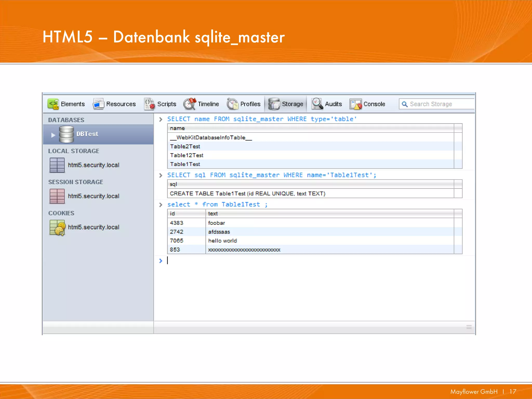The width and height of the screenshot is (532, 399).
Task: Click the status bar drawer toggle icon
Action: pos(469,327)
